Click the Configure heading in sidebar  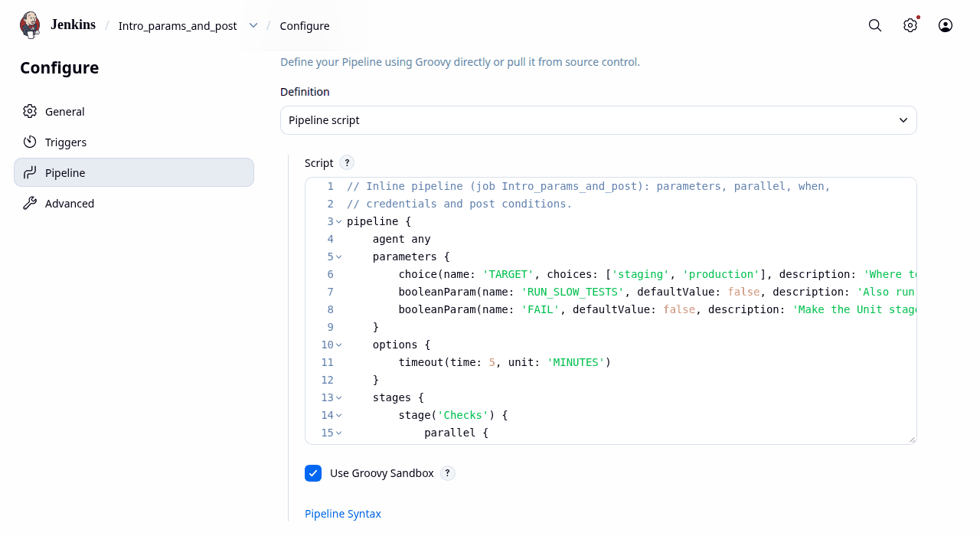click(60, 67)
